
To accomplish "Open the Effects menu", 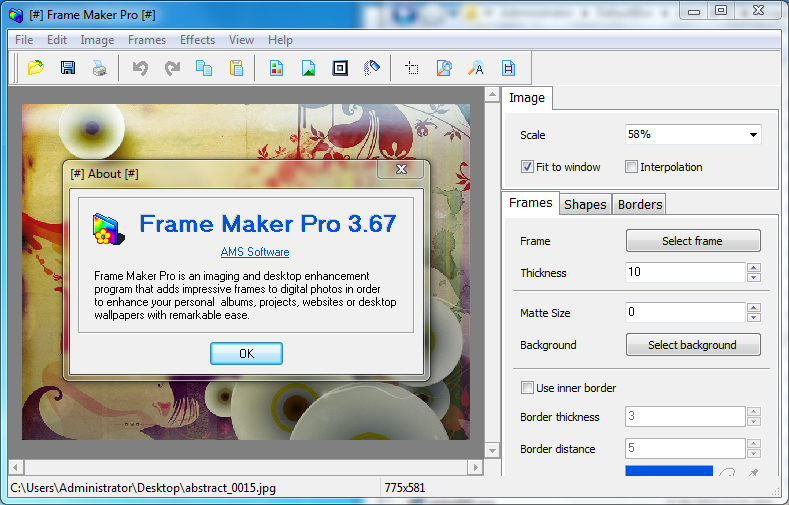I will point(197,40).
